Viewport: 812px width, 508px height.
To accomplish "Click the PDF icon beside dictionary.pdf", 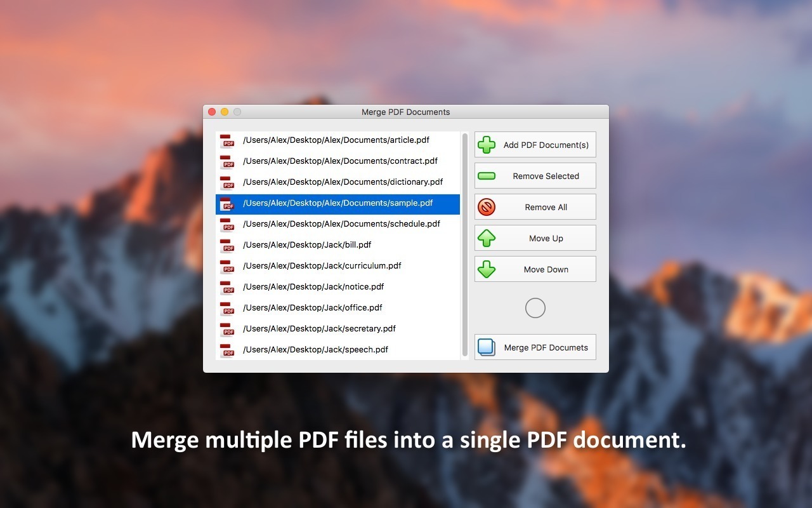I will tap(227, 183).
